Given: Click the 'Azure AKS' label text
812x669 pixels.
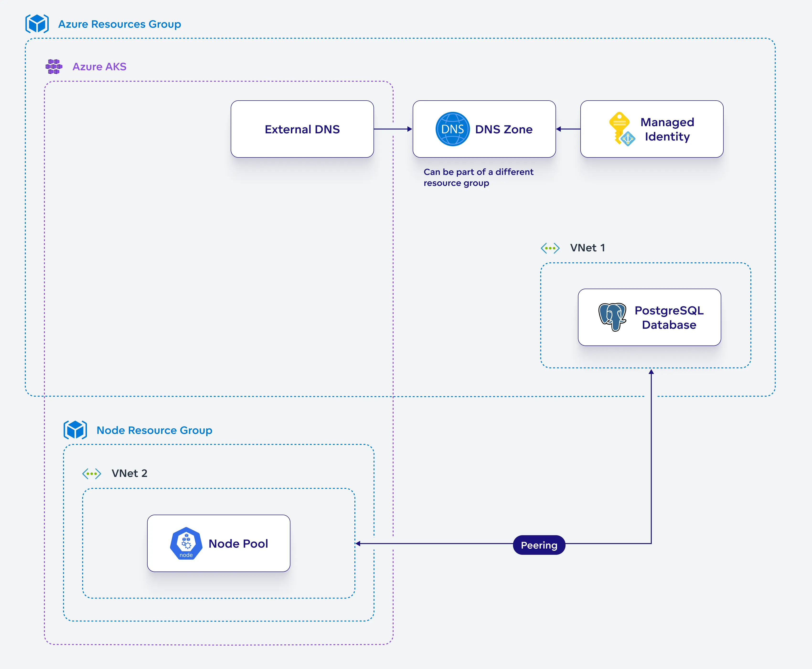Looking at the screenshot, I should click(x=99, y=67).
